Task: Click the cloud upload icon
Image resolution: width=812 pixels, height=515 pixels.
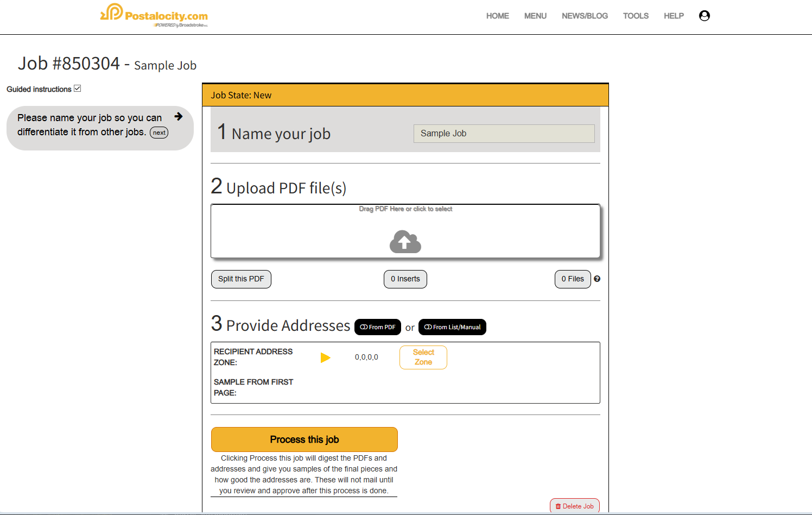Action: tap(405, 242)
